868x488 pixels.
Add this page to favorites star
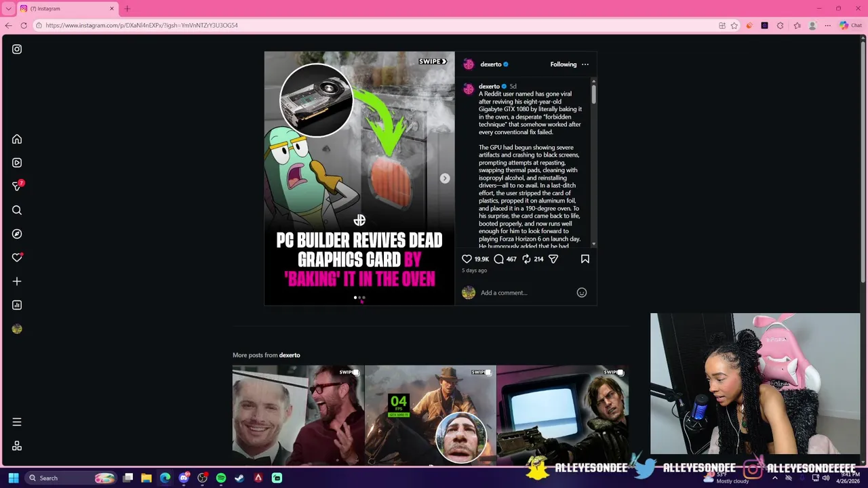pos(734,26)
